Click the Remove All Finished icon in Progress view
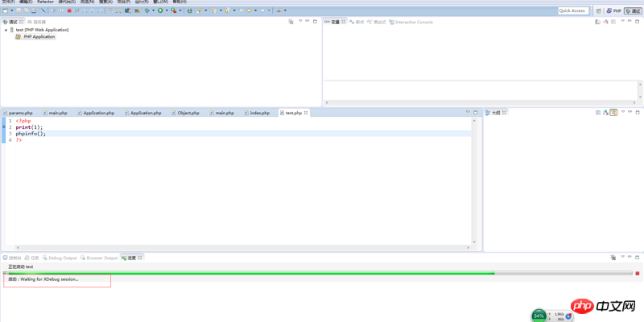 pos(613,258)
